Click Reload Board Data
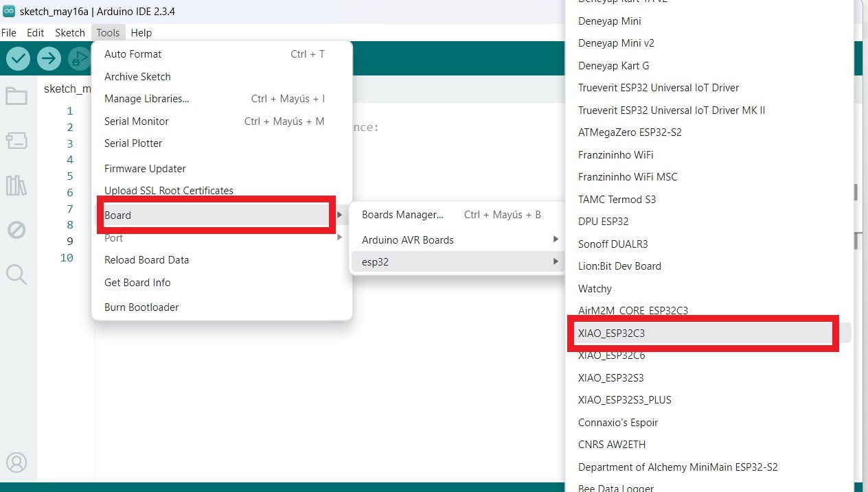This screenshot has width=868, height=492. coord(222,260)
